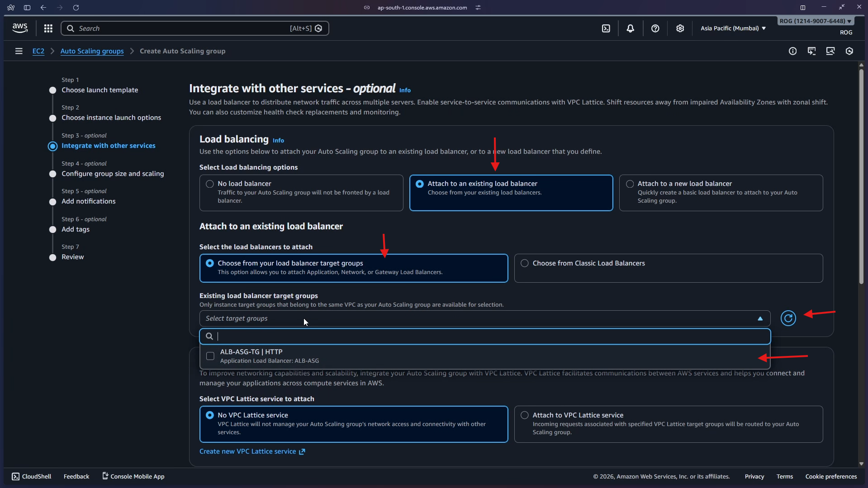Select Attach to VPC Lattice service
Image resolution: width=868 pixels, height=488 pixels.
point(524,415)
